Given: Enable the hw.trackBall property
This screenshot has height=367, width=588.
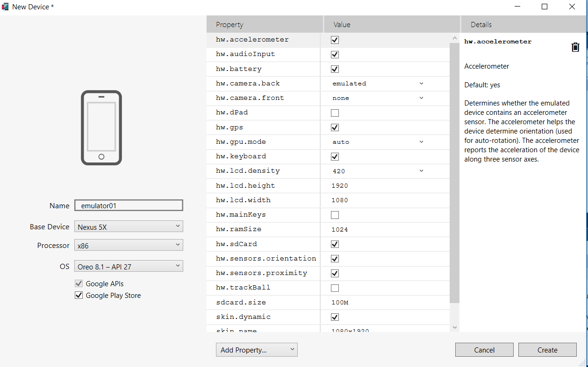Looking at the screenshot, I should [335, 288].
